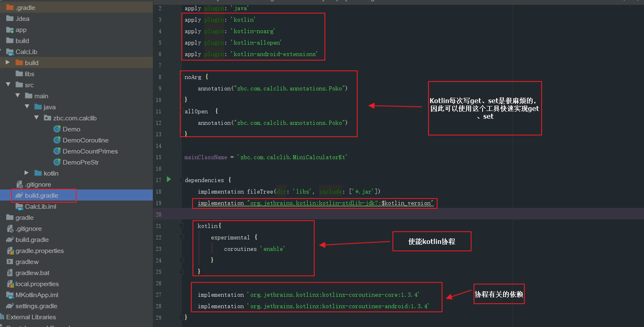644x327 pixels.
Task: Click the DemoCoroutine class icon
Action: [x=57, y=140]
